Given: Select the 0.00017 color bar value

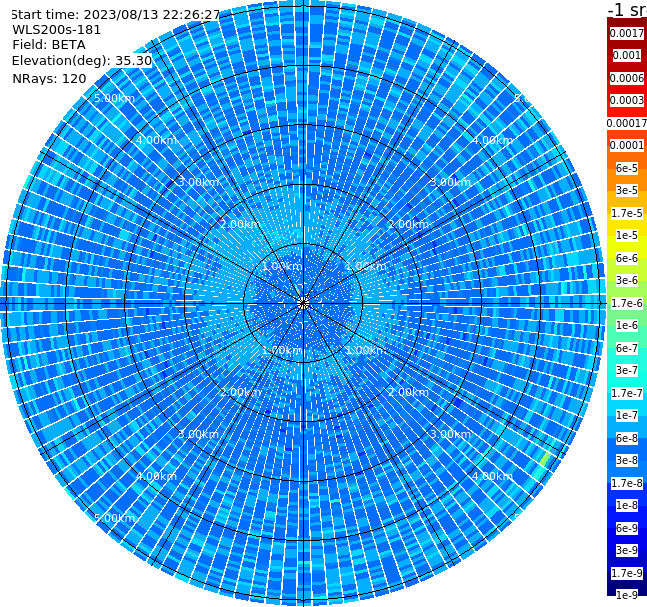Looking at the screenshot, I should (x=627, y=123).
